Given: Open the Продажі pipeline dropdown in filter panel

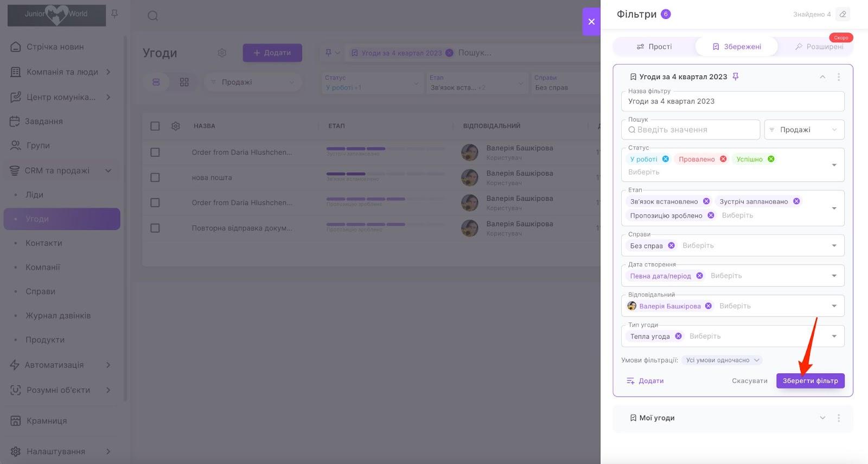Looking at the screenshot, I should 804,130.
